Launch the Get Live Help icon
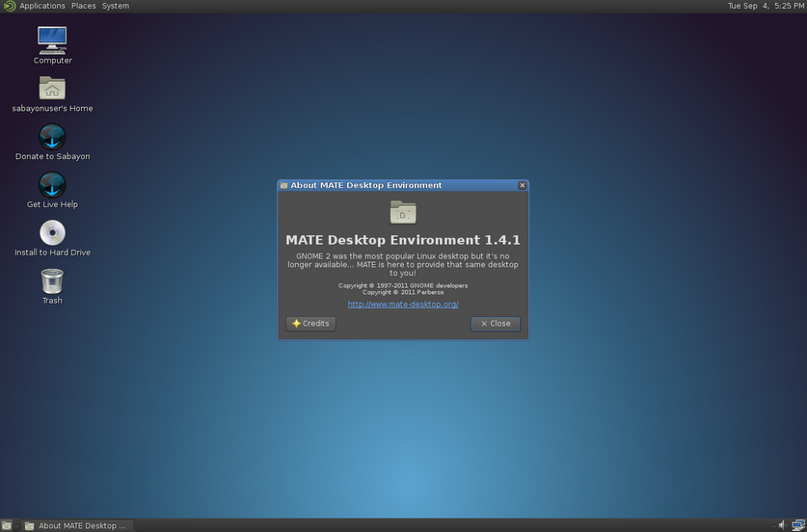The width and height of the screenshot is (807, 532). pos(52,185)
